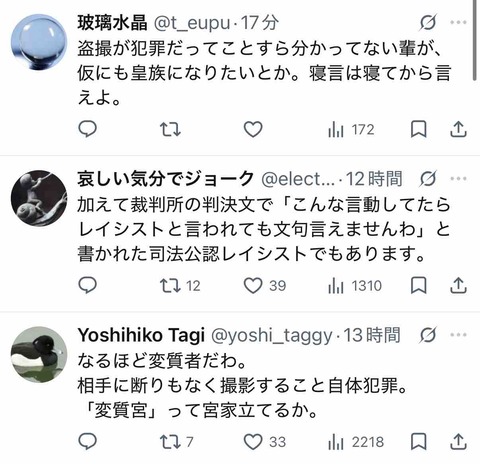
Task: Open more options for 玻璃水晶's tweet
Action: click(458, 22)
